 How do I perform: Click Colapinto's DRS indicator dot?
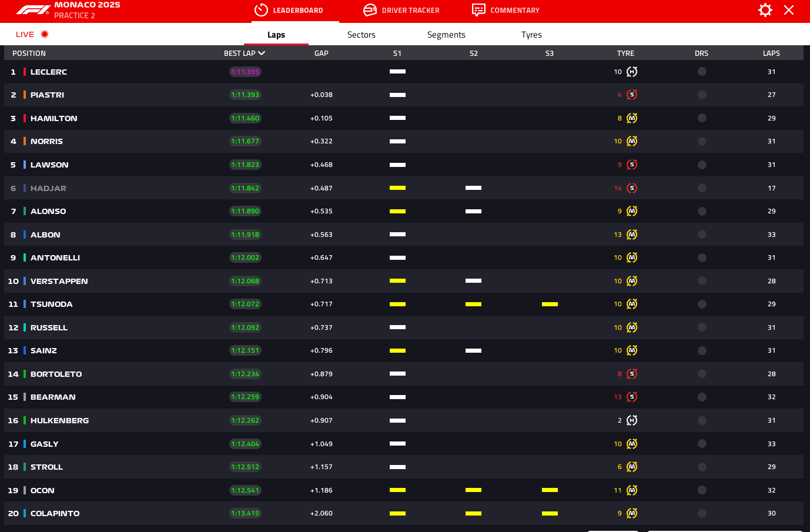702,513
